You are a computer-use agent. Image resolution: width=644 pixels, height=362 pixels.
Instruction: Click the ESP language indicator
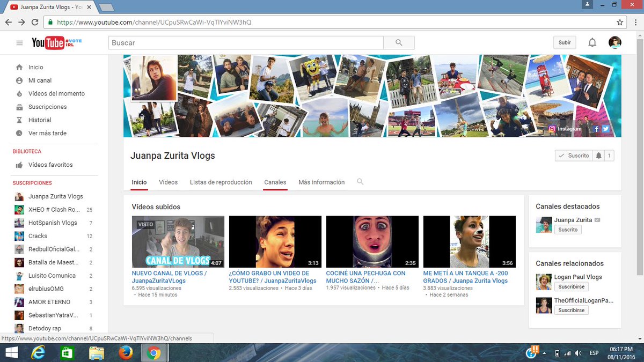point(594,353)
